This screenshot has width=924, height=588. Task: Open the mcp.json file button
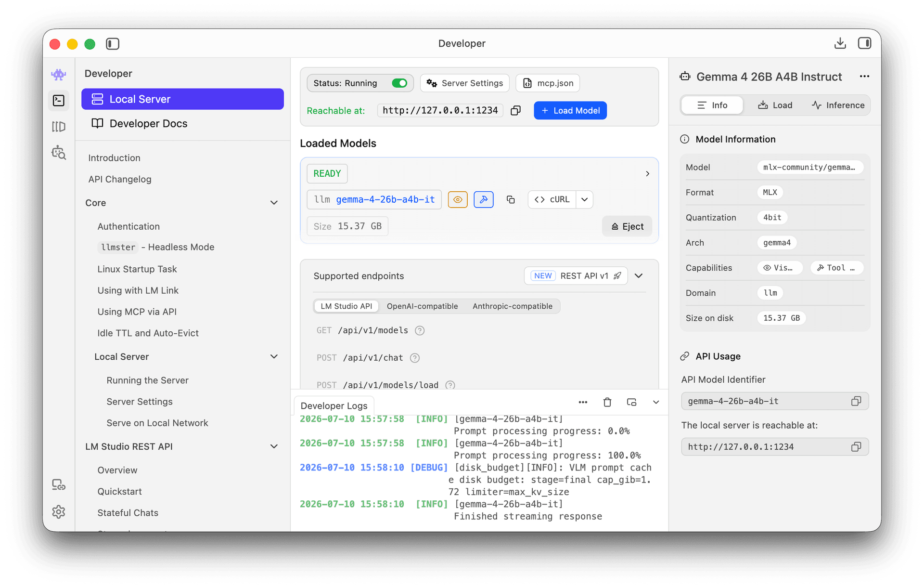pyautogui.click(x=548, y=83)
